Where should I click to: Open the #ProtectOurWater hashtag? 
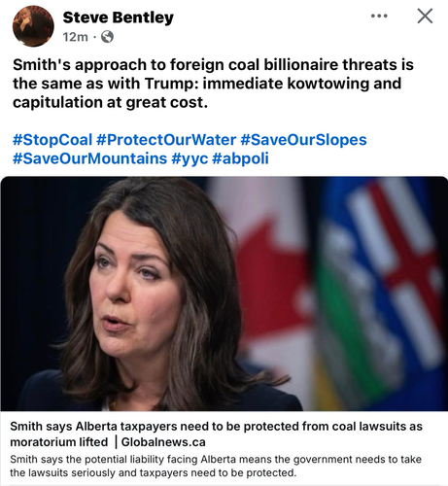click(x=166, y=140)
